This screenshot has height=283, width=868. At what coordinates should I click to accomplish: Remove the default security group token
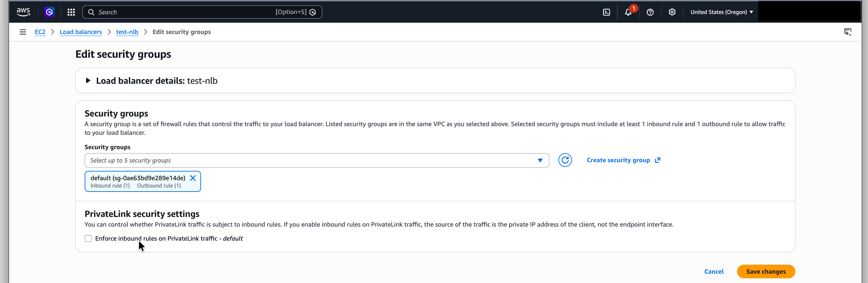coord(193,178)
